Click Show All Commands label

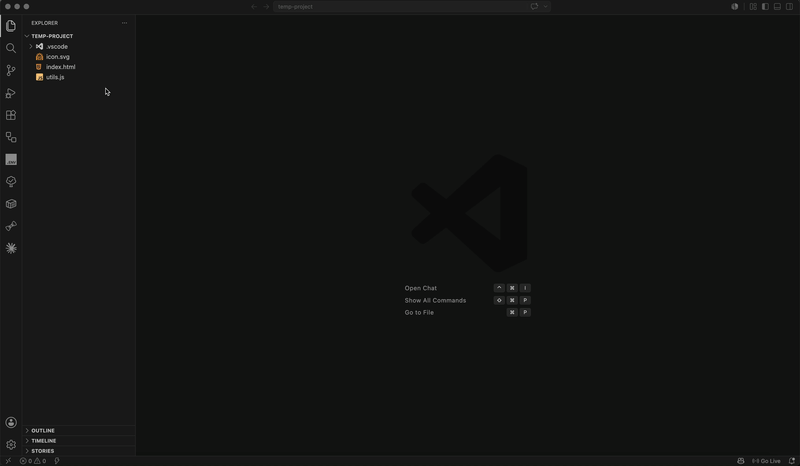(435, 300)
